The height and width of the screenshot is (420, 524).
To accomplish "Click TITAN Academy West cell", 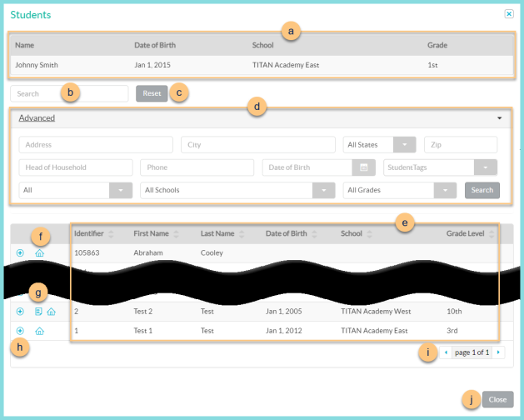I will tap(376, 312).
